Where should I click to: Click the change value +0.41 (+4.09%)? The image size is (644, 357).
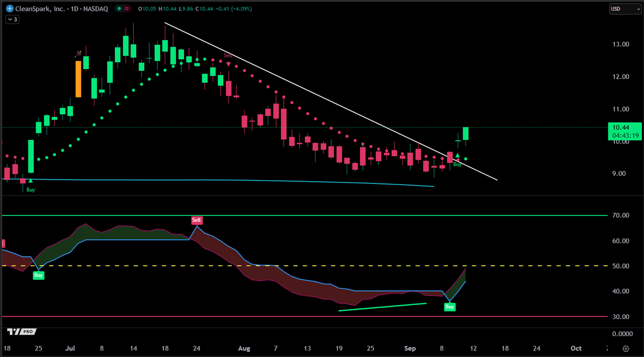click(234, 9)
